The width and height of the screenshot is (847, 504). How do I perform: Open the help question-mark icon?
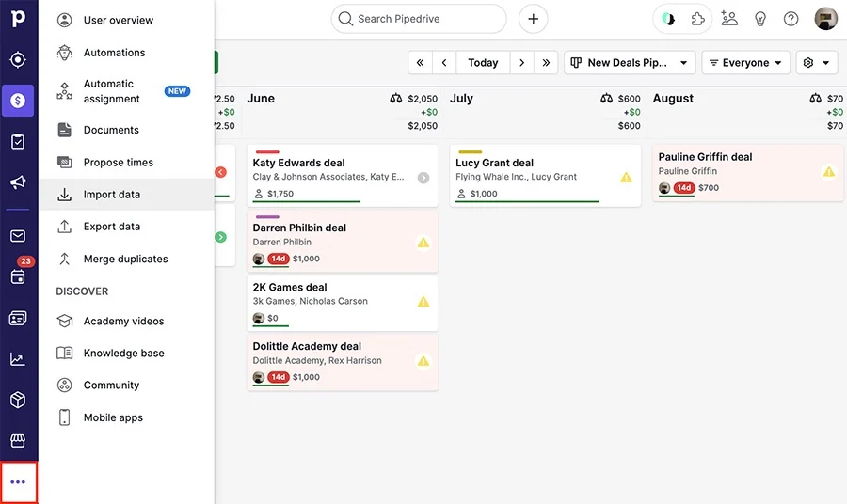(791, 20)
